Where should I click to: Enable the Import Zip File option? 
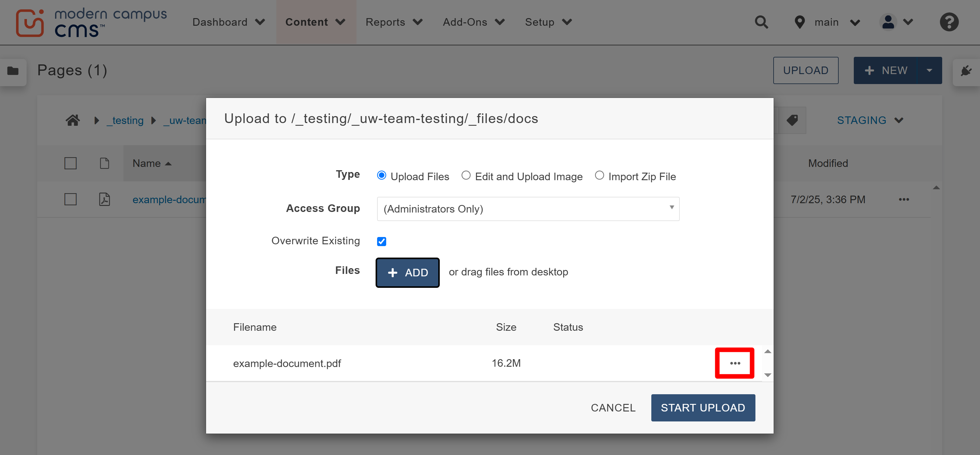pos(600,175)
